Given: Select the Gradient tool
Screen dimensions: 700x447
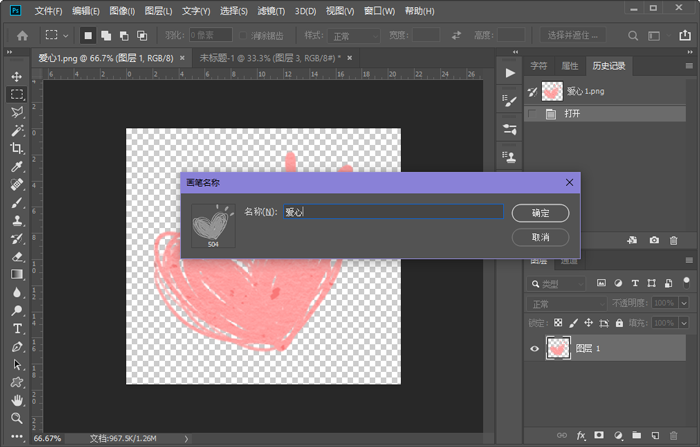Looking at the screenshot, I should pyautogui.click(x=17, y=274).
